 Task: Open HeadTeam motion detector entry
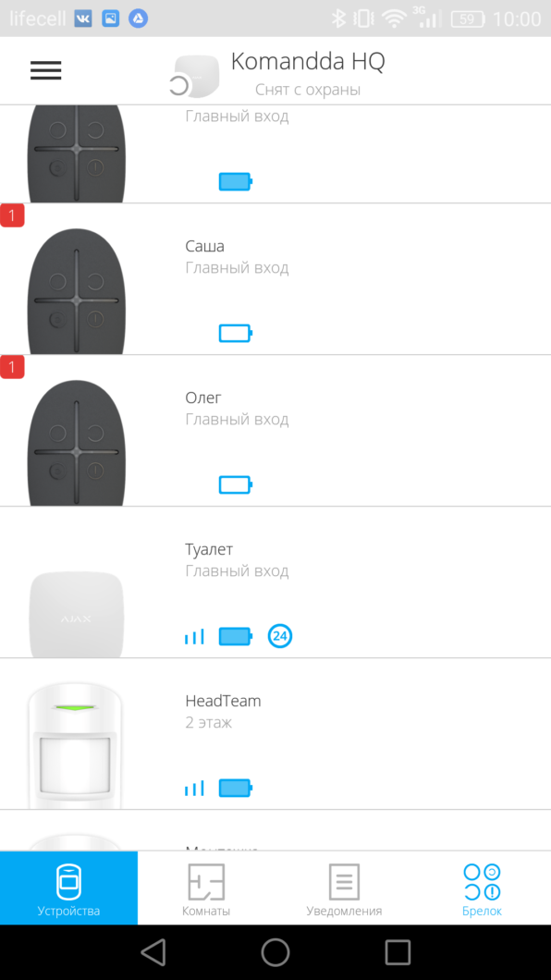click(x=275, y=734)
